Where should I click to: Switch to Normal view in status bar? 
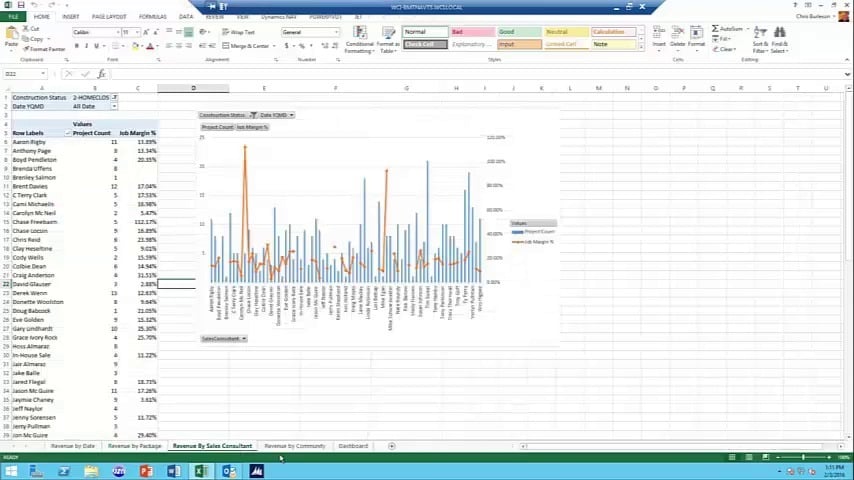[x=732, y=457]
